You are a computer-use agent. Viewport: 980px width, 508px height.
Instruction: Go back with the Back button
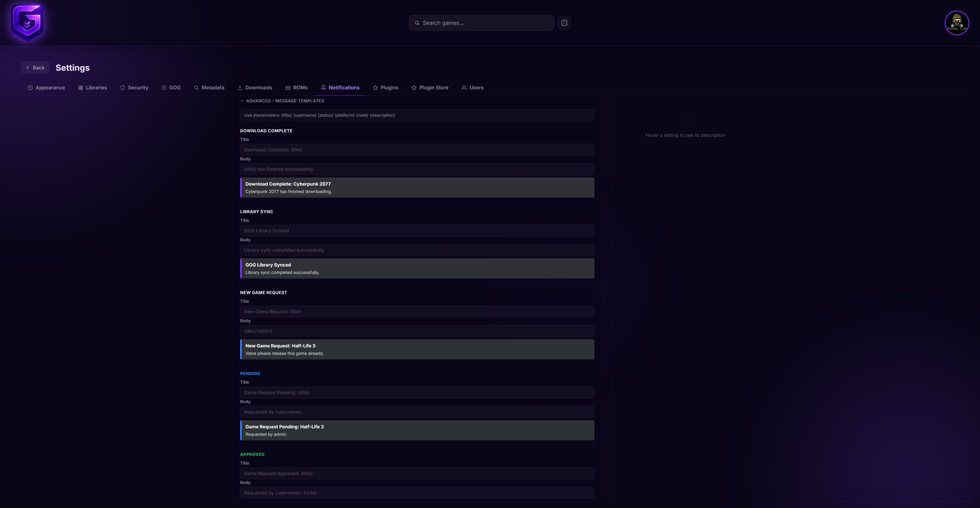(36, 67)
